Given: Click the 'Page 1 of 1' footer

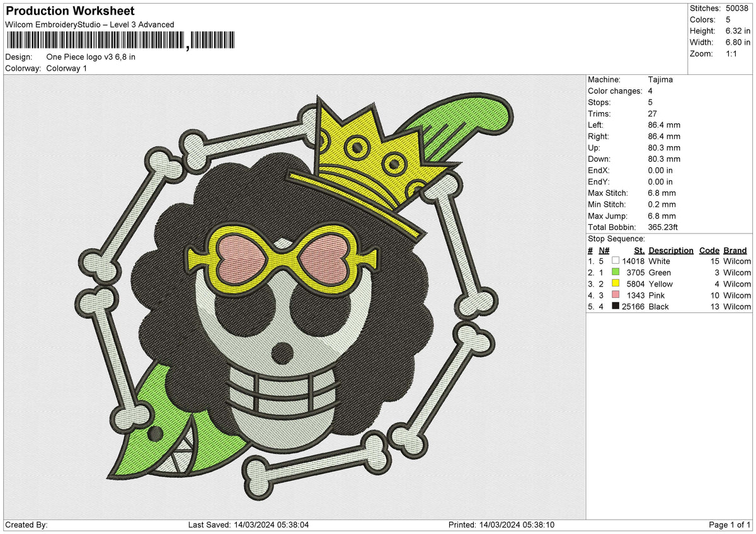Looking at the screenshot, I should pyautogui.click(x=730, y=525).
